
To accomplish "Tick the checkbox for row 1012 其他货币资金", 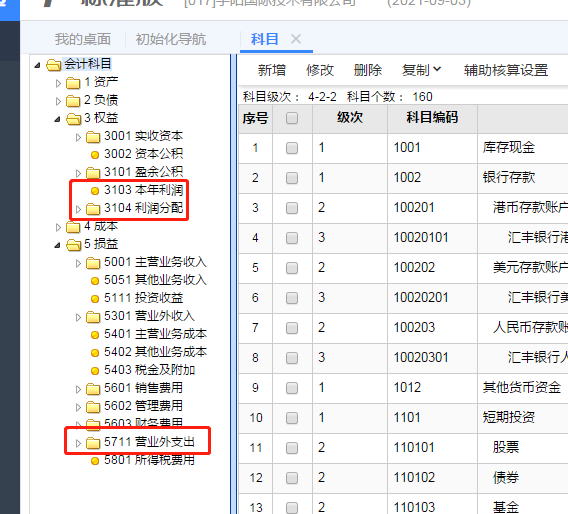I will point(292,388).
